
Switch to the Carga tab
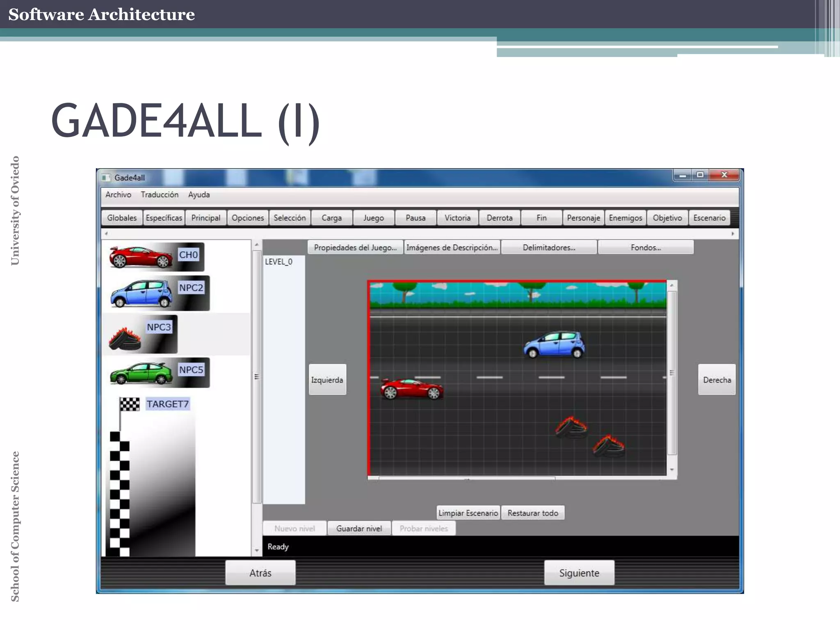(332, 218)
